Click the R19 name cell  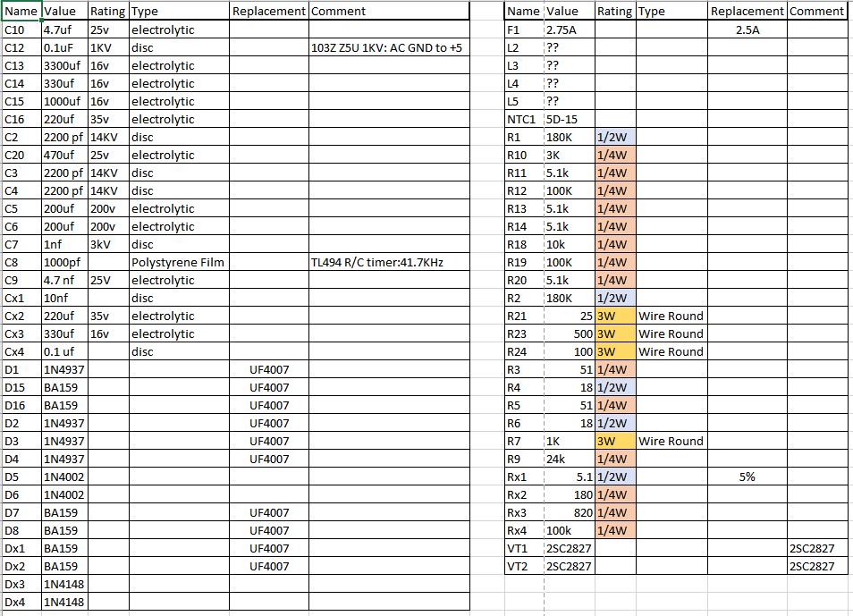pos(525,262)
